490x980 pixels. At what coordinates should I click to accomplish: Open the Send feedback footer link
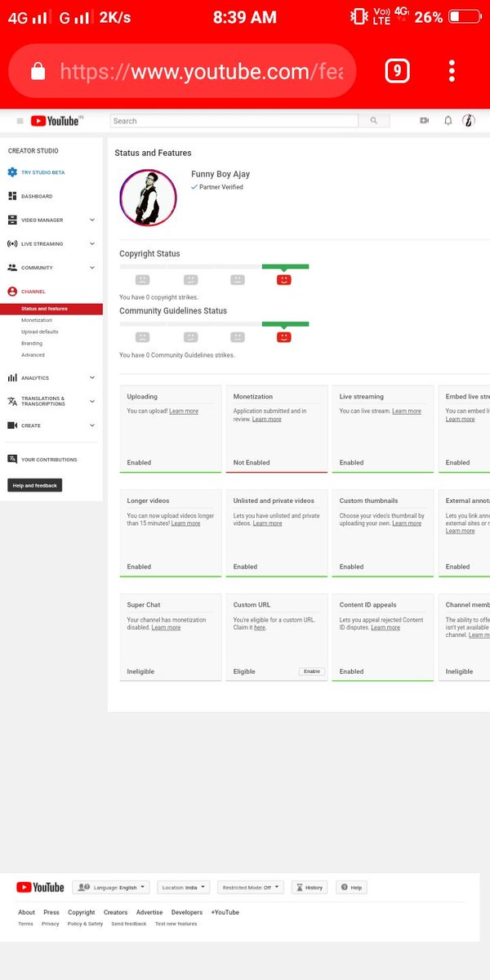point(129,924)
